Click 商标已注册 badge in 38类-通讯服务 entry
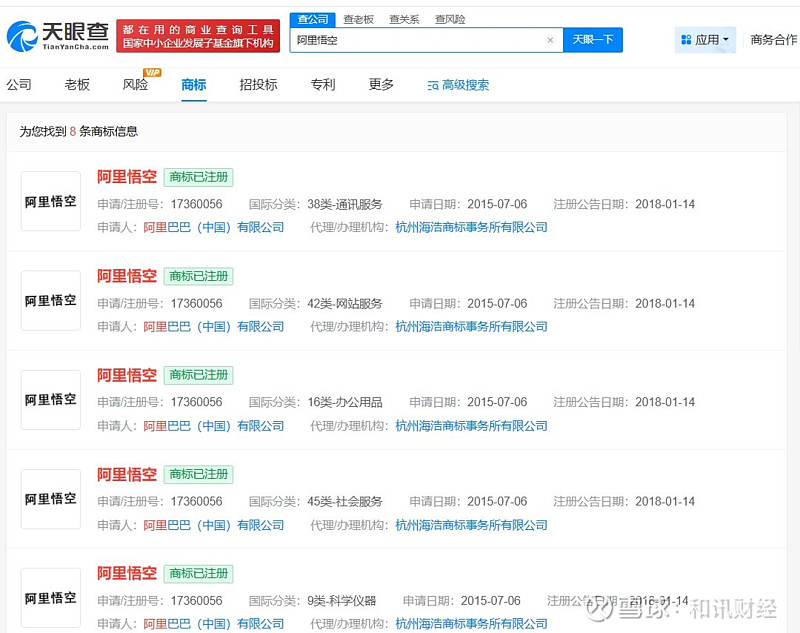 [198, 177]
